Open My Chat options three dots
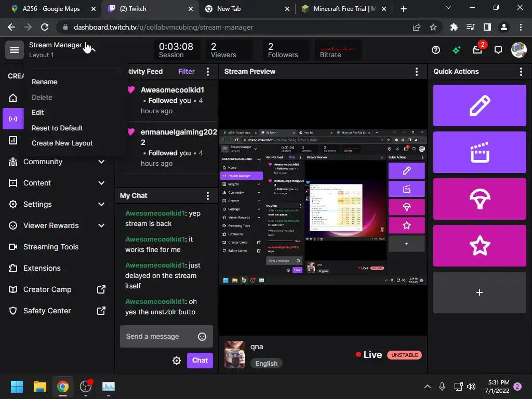Image resolution: width=532 pixels, height=399 pixels. pyautogui.click(x=208, y=196)
